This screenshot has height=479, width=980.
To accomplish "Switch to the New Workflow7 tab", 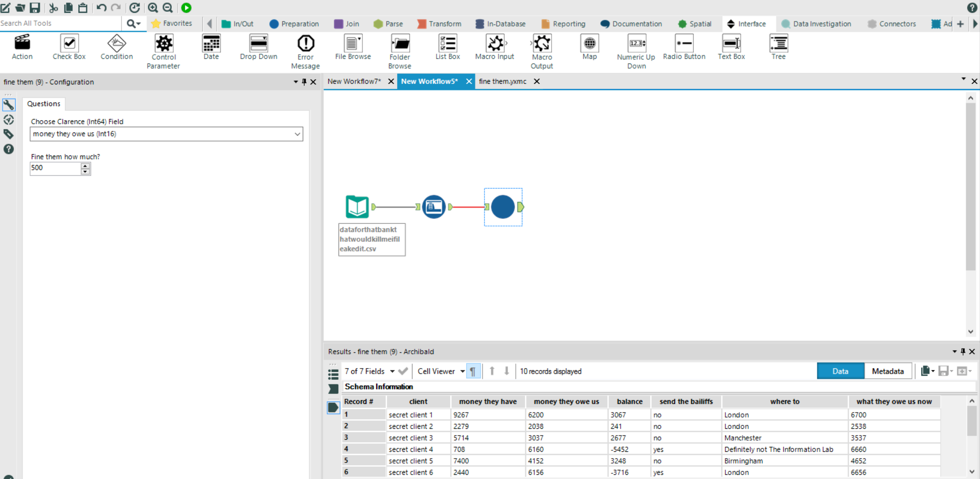I will coord(354,81).
